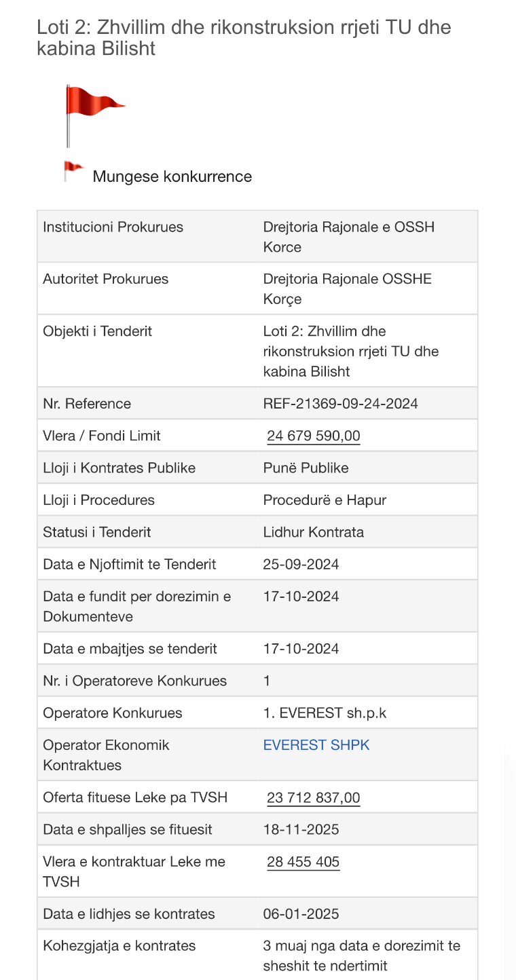Open the EVEREST SHPK contractor link
The width and height of the screenshot is (516, 980).
pyautogui.click(x=316, y=745)
